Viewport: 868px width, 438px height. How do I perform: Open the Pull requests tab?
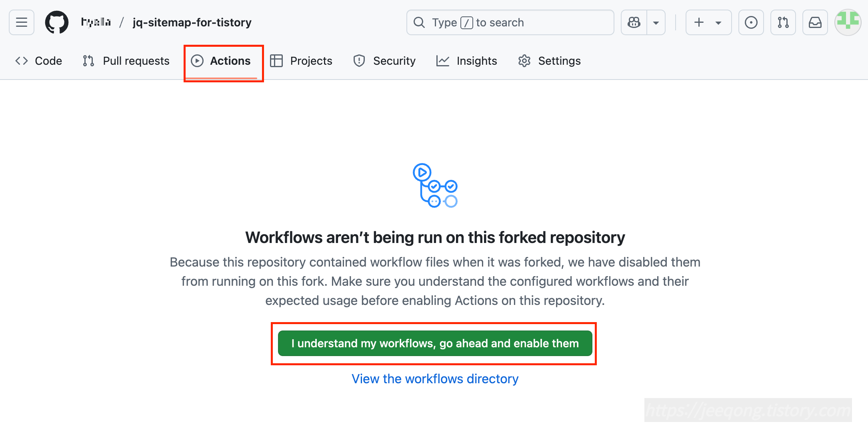point(126,61)
